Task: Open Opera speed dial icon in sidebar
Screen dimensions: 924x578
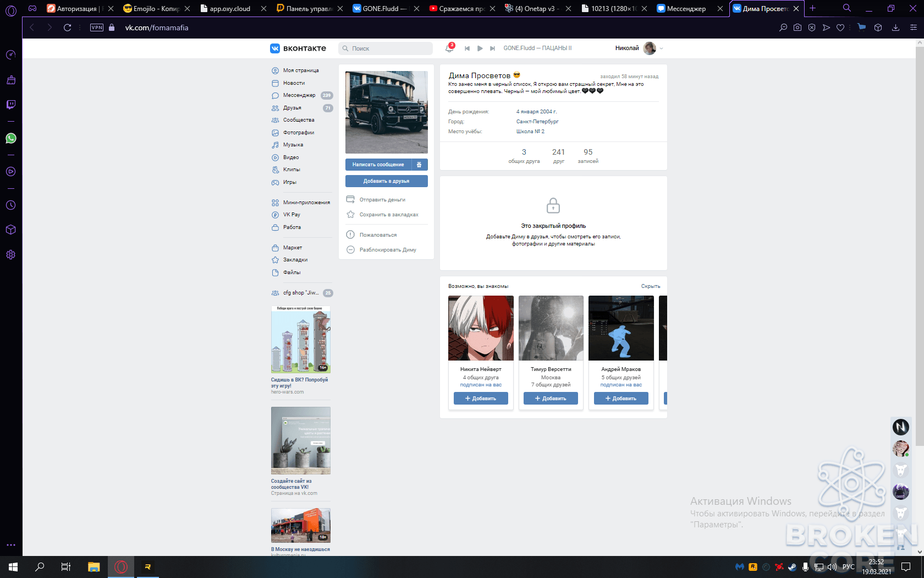Action: (11, 54)
